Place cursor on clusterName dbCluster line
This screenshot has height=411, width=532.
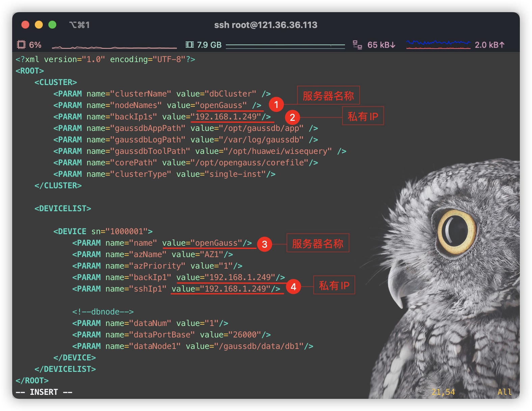click(x=162, y=94)
